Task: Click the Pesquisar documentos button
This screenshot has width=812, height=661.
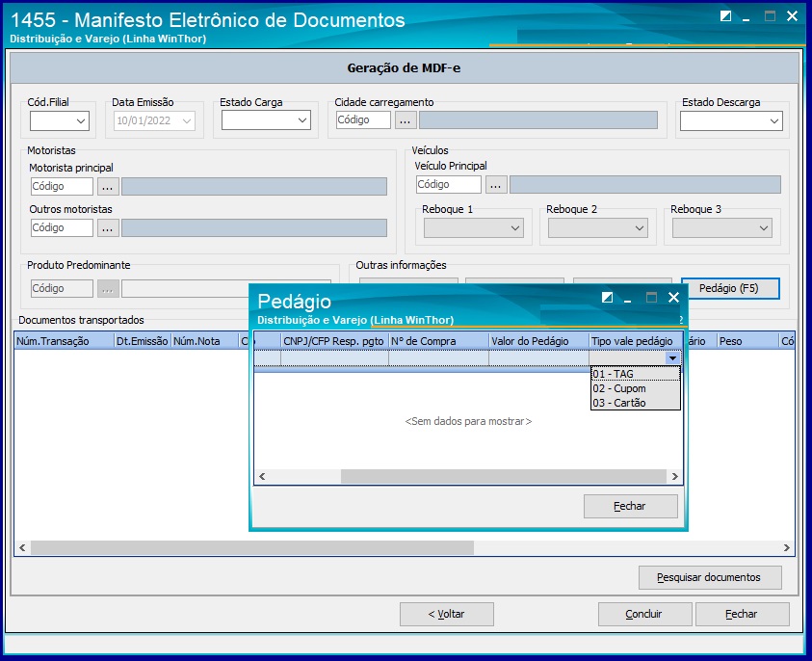Action: [710, 577]
